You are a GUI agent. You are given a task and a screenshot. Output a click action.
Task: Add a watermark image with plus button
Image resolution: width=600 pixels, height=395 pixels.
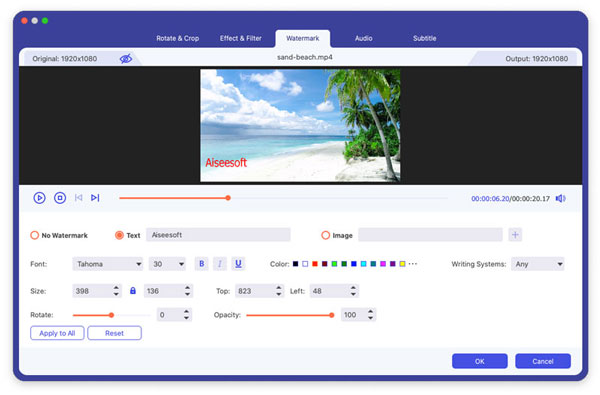(515, 235)
